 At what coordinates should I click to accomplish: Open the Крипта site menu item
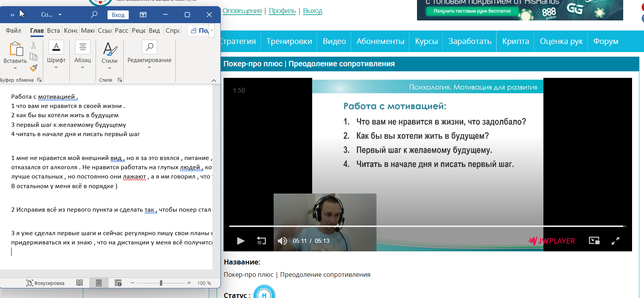point(515,41)
